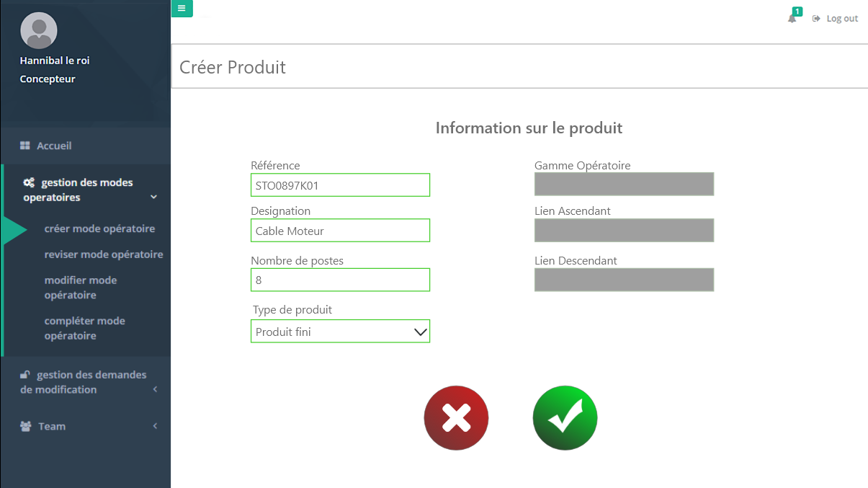The width and height of the screenshot is (868, 488).
Task: Select compléter mode opératoire
Action: [85, 328]
